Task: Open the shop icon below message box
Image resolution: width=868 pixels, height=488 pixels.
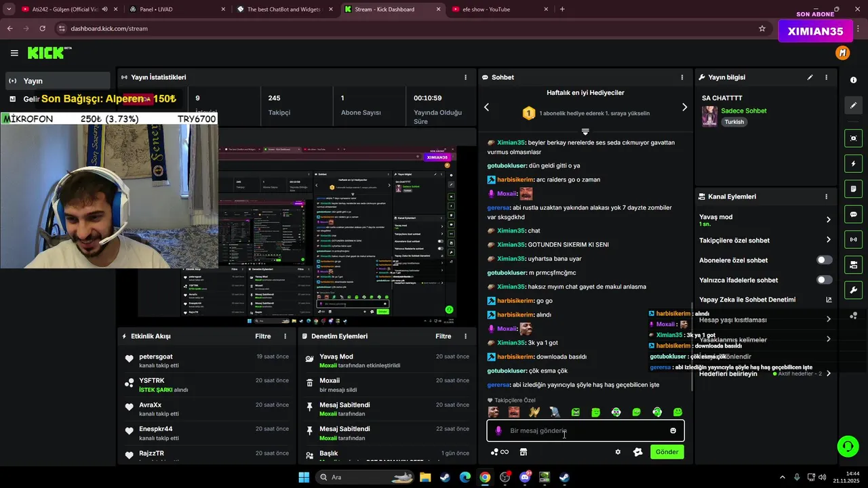Action: click(524, 452)
